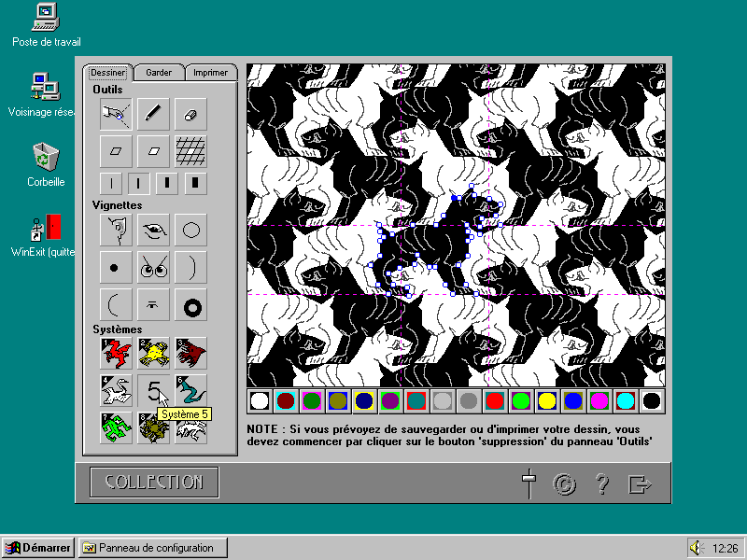The width and height of the screenshot is (747, 560).
Task: Load Système 3 dark red creature
Action: pos(190,354)
